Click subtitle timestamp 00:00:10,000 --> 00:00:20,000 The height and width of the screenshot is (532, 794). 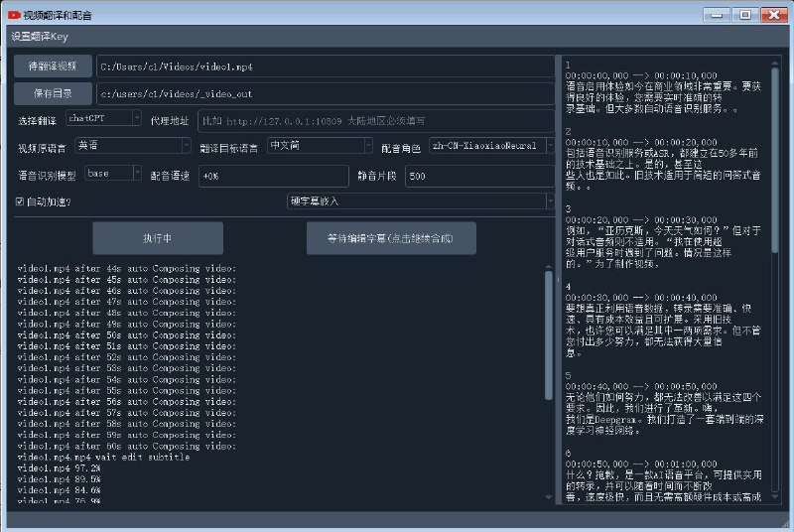(x=641, y=143)
